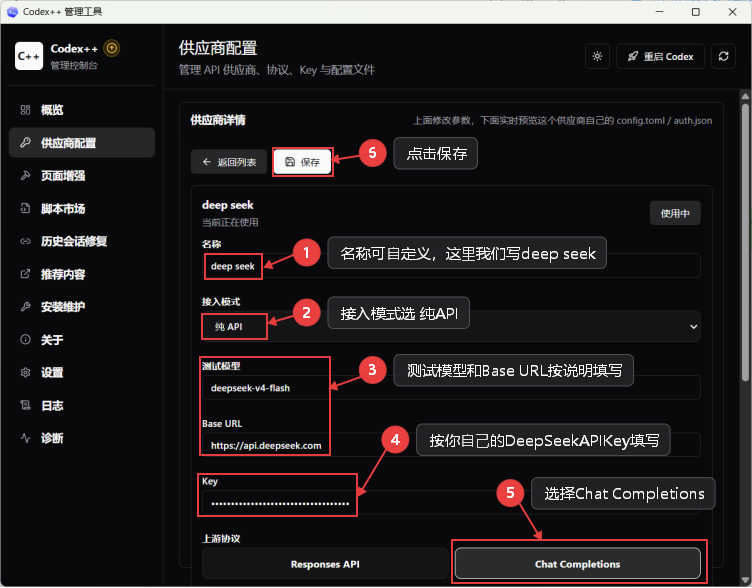Click the Base URL field
Screen dimensions: 752x588
point(451,445)
